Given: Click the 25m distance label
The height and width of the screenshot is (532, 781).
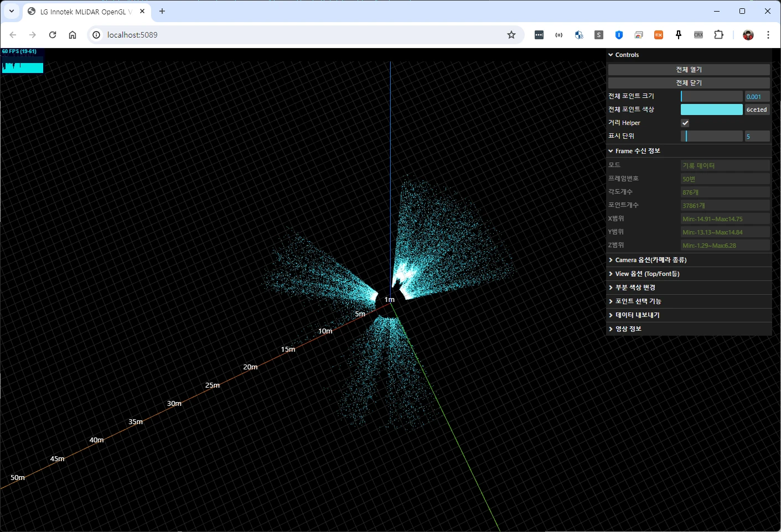Looking at the screenshot, I should click(x=213, y=385).
